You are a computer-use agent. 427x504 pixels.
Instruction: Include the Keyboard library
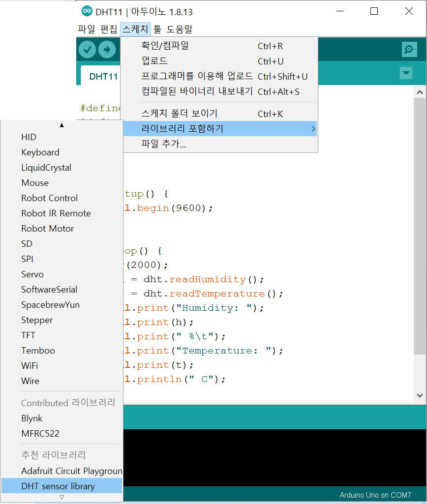coord(61,152)
